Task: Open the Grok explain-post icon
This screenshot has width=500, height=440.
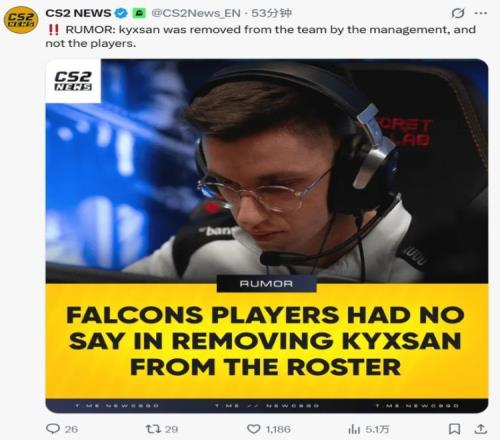Action: pos(458,13)
